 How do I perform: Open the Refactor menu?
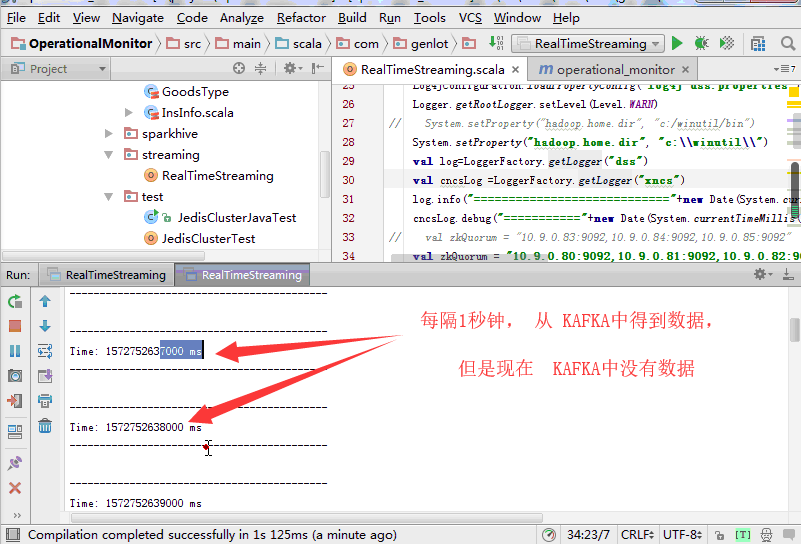click(x=301, y=17)
